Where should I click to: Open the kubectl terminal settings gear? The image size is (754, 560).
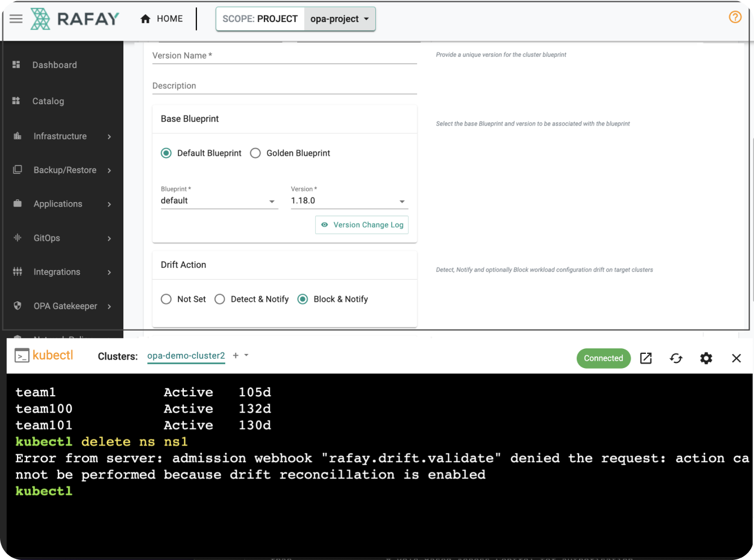(x=706, y=358)
